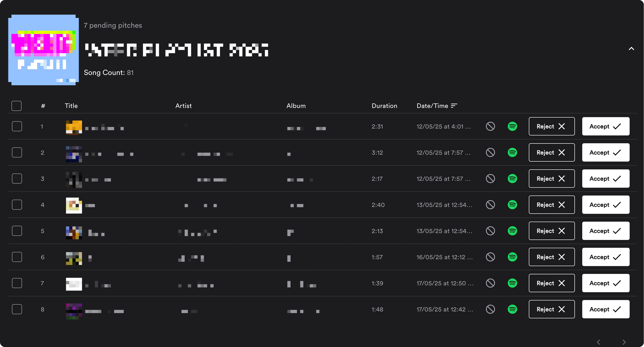The image size is (644, 347).
Task: Reject the pitch in row 1
Action: [x=552, y=126]
